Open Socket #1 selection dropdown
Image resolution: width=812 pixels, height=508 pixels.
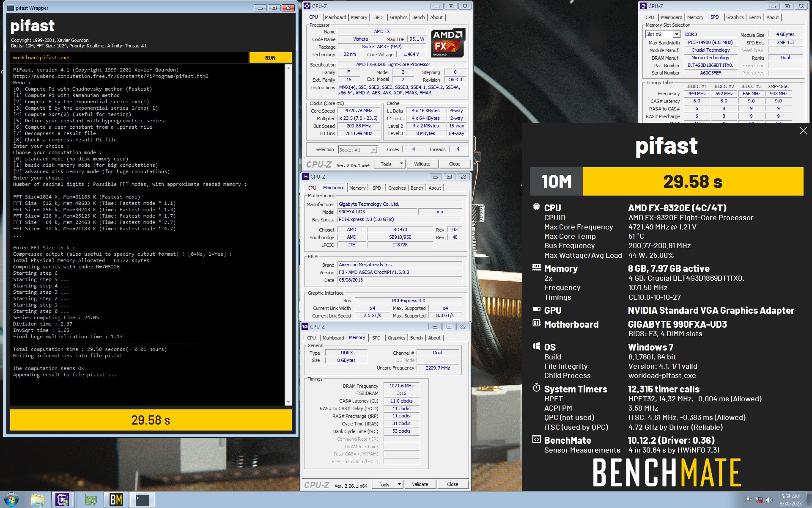pyautogui.click(x=373, y=150)
